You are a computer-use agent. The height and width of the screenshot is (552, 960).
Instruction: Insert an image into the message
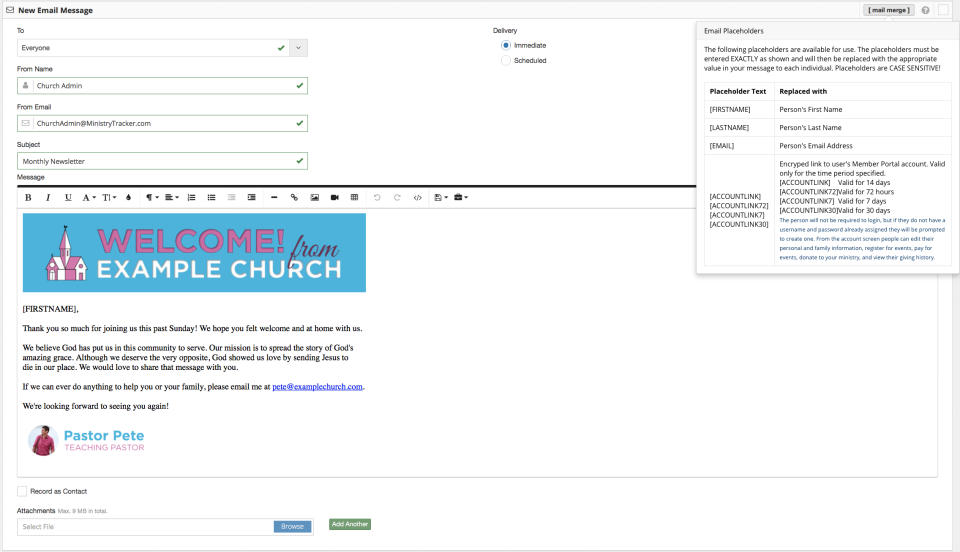coord(315,198)
